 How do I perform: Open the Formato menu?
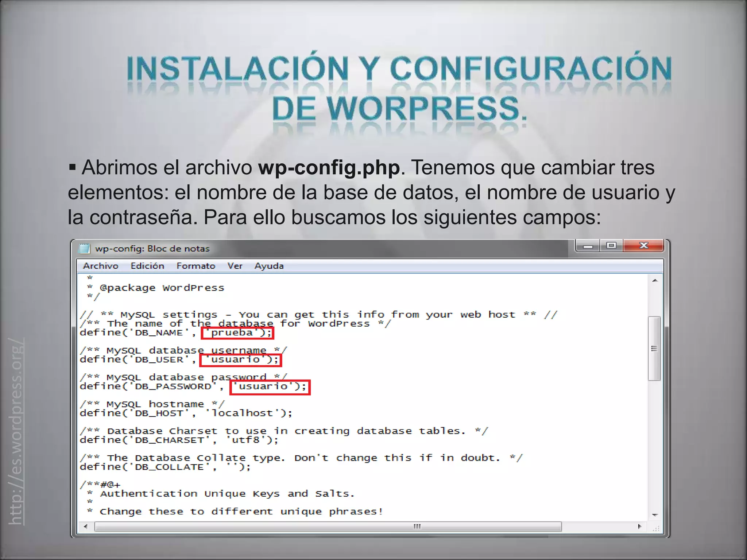point(196,266)
